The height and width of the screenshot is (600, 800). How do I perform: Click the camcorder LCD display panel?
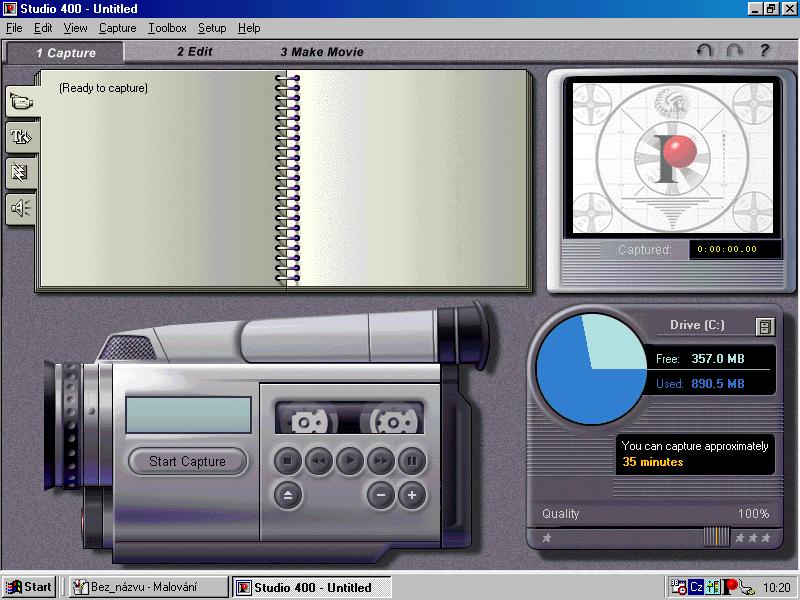tap(188, 415)
